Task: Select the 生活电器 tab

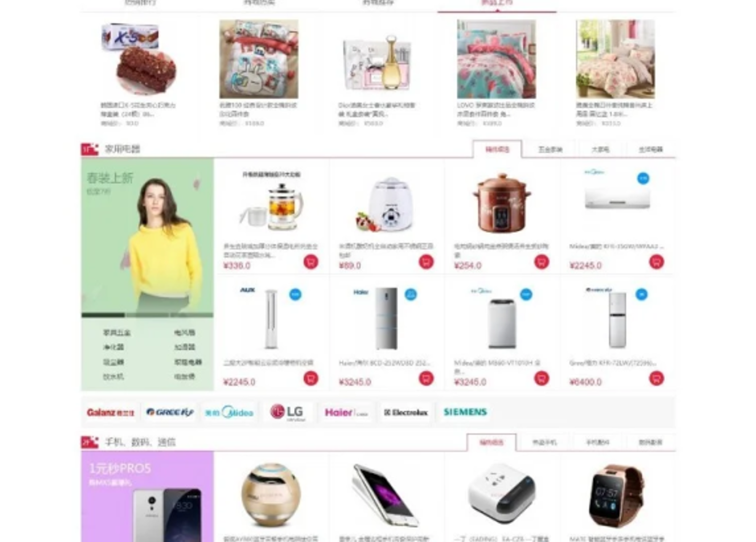Action: click(651, 149)
